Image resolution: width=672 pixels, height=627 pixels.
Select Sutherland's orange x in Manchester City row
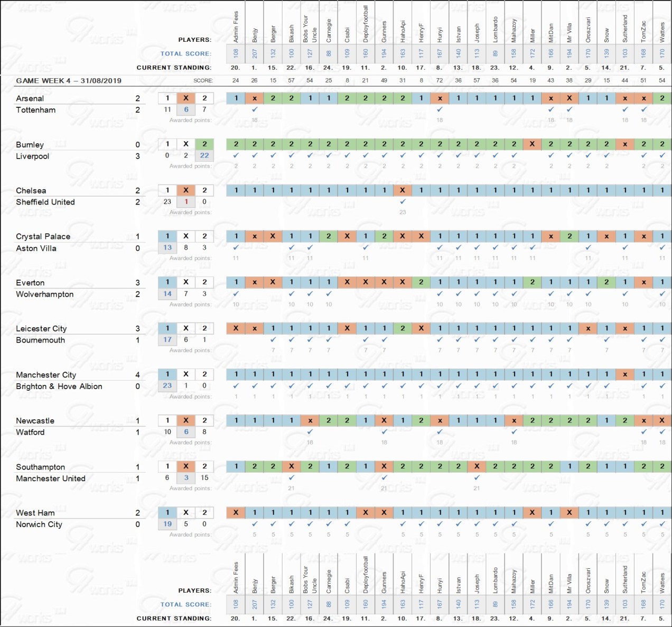tap(625, 374)
